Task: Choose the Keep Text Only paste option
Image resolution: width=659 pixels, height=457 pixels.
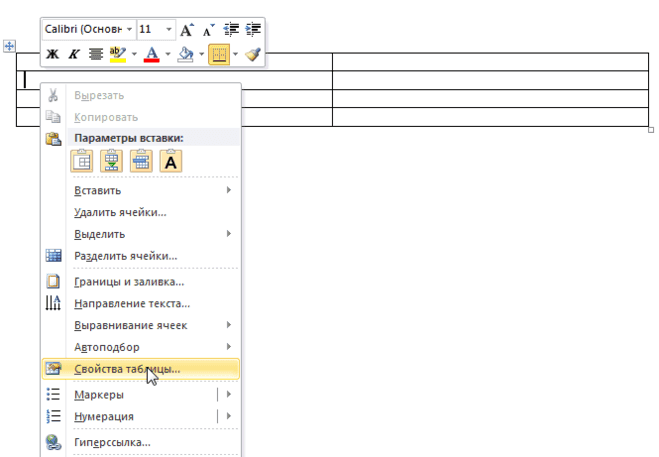Action: 171,161
